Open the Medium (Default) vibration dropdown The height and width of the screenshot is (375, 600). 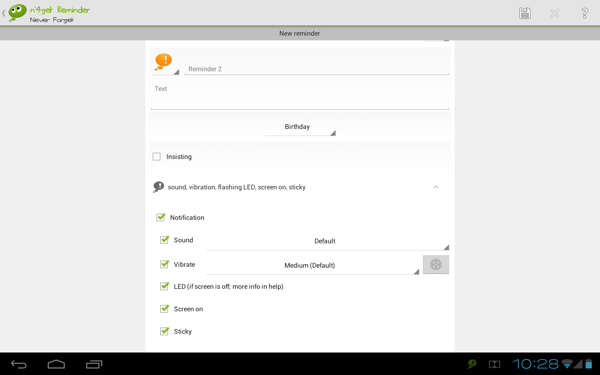(312, 266)
